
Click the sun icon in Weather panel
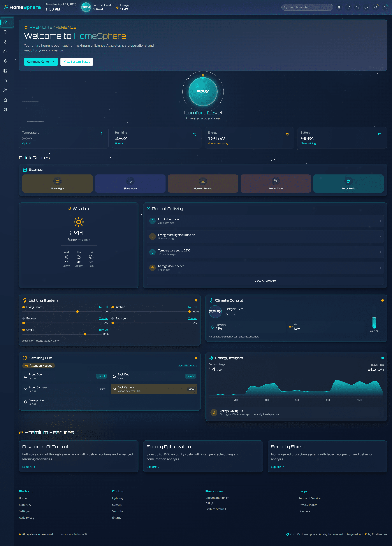(79, 222)
